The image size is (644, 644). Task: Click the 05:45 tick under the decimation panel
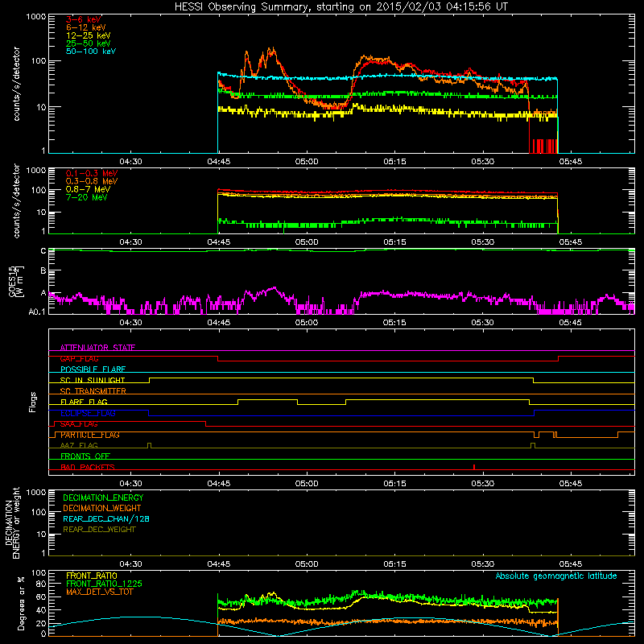(x=570, y=564)
